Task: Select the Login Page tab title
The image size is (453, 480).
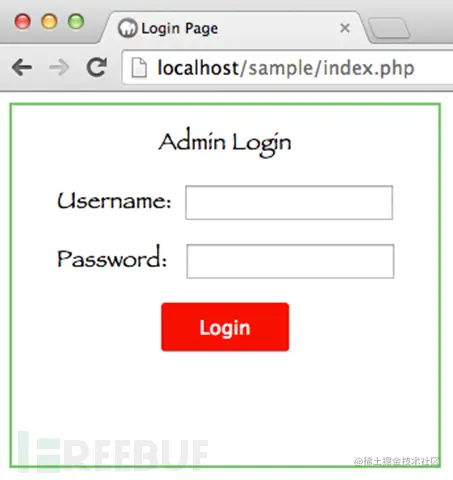Action: [x=180, y=29]
